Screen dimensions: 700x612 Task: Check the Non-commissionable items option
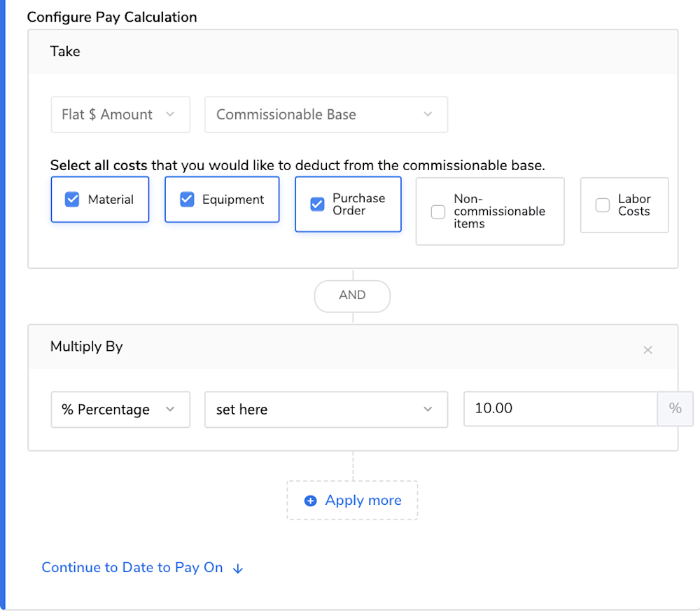pyautogui.click(x=438, y=211)
